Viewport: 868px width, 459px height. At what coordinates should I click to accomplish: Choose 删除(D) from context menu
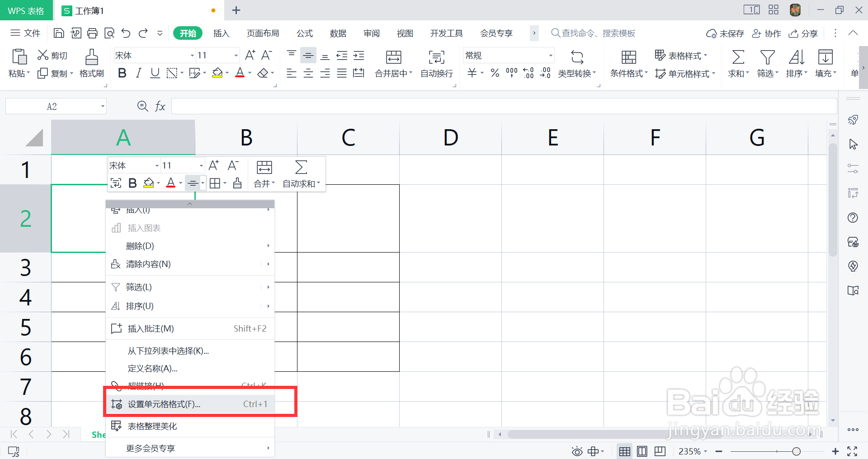(190, 246)
